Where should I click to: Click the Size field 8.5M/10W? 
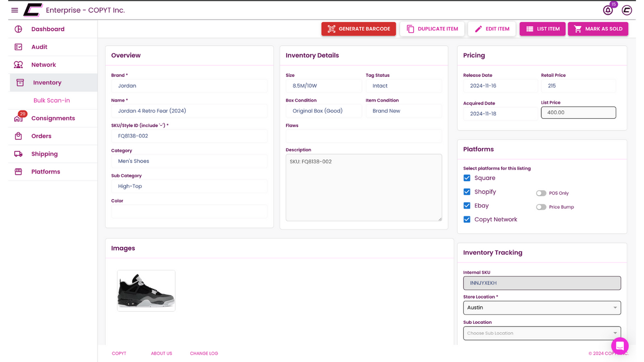(x=324, y=86)
